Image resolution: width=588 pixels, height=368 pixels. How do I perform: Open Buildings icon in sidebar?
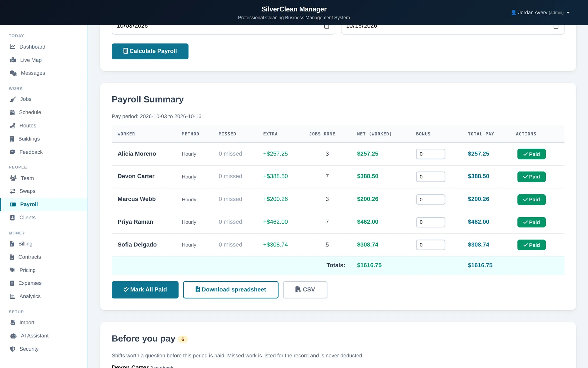click(12, 139)
